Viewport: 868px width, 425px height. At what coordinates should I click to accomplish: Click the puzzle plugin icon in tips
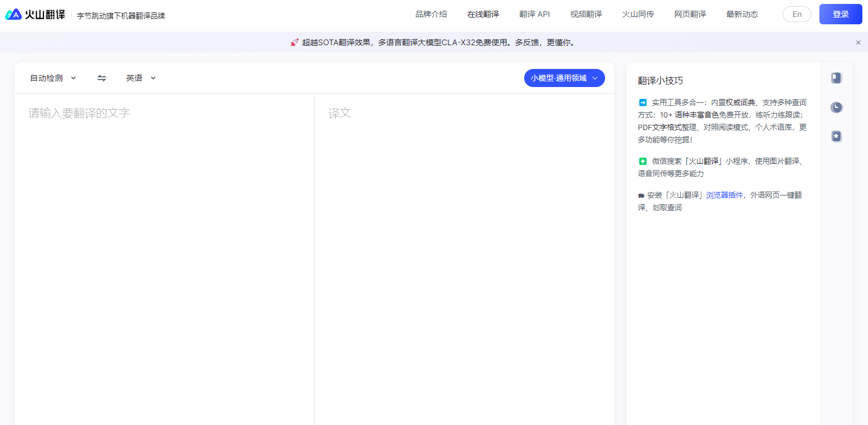click(x=641, y=196)
